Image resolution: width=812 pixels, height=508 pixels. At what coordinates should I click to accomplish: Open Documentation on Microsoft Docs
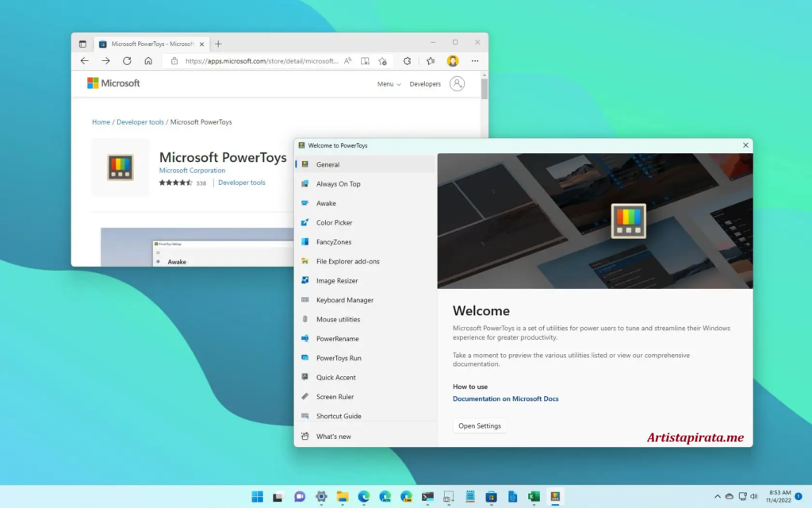click(506, 399)
